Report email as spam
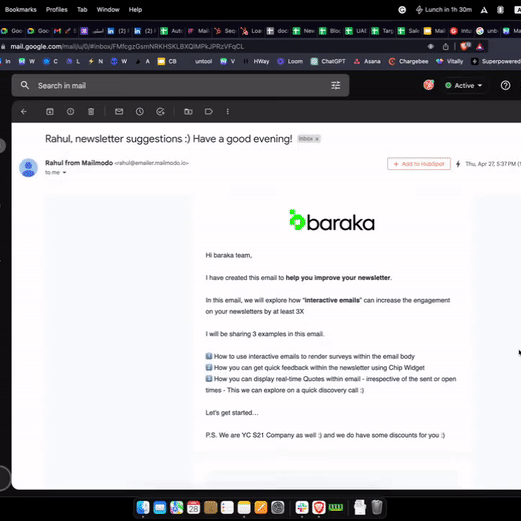This screenshot has width=521, height=521. tap(70, 112)
